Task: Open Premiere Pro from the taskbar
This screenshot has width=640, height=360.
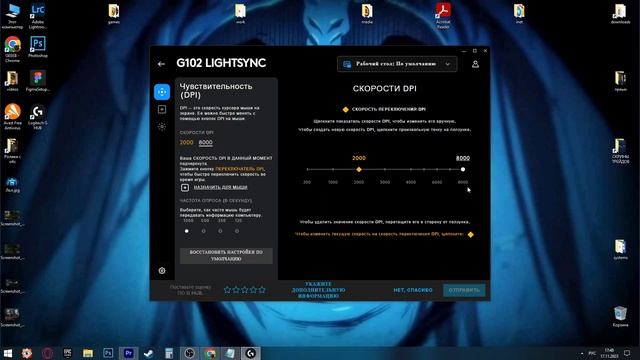Action: pyautogui.click(x=129, y=353)
